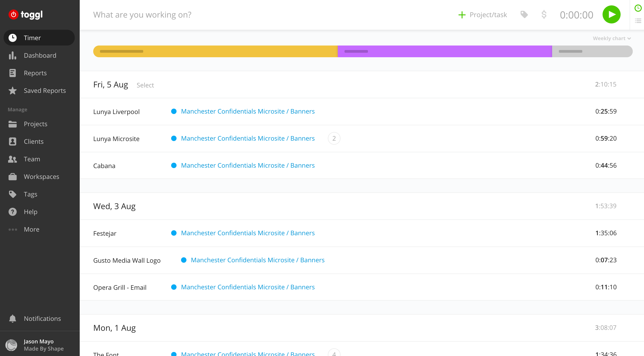Click the Notifications bell icon

click(13, 319)
